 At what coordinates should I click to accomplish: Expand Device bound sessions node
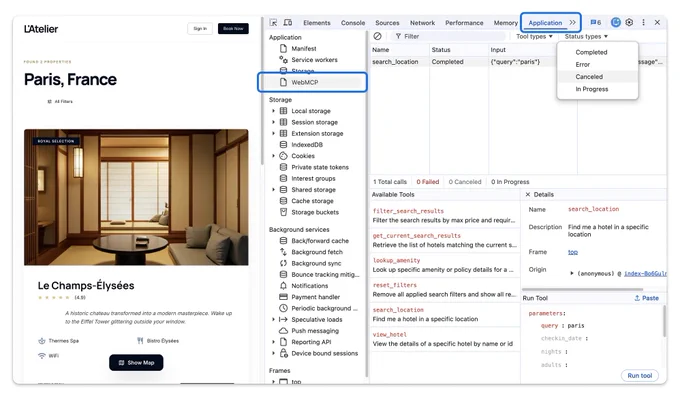click(273, 353)
